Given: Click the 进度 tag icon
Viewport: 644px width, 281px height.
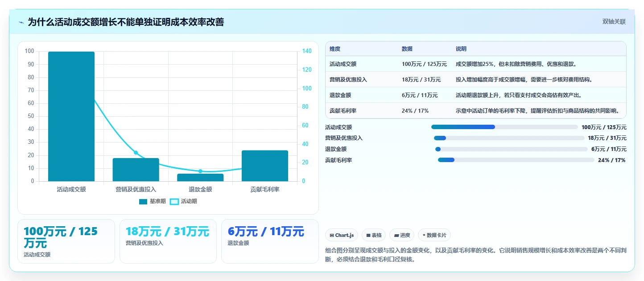Looking at the screenshot, I should click(396, 235).
